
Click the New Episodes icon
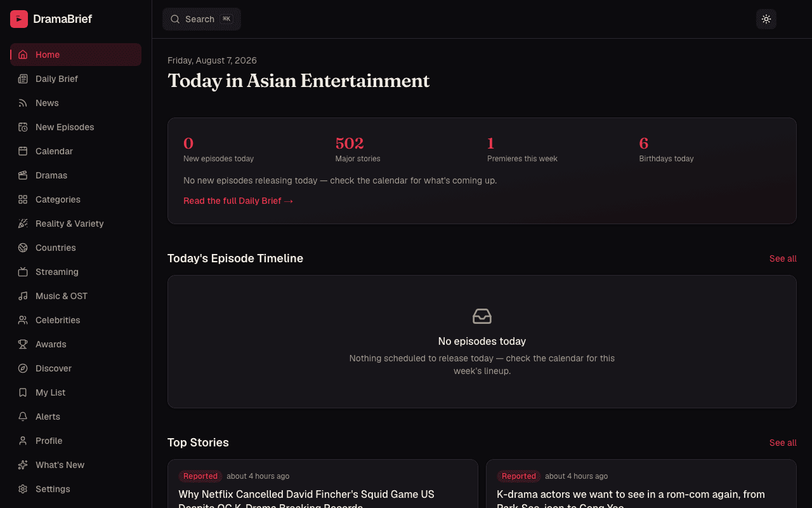pos(23,127)
